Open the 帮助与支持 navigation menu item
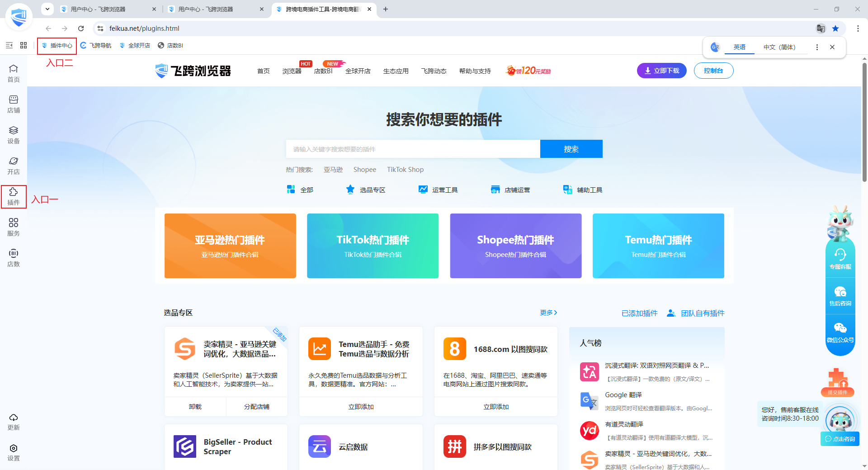This screenshot has height=470, width=868. point(475,71)
